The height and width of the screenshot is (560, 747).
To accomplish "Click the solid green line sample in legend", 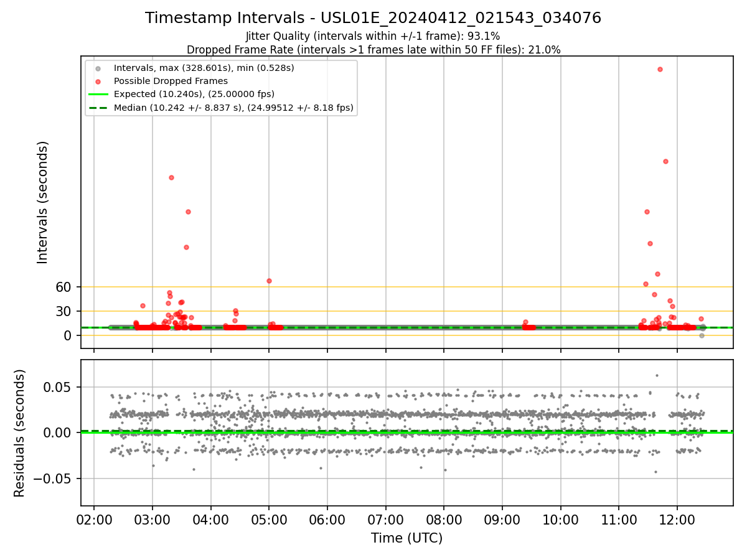I will (x=98, y=95).
